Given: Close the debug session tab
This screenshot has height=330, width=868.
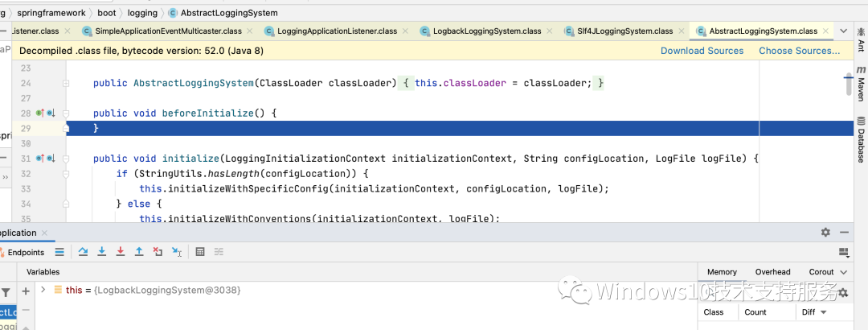Looking at the screenshot, I should (x=44, y=233).
